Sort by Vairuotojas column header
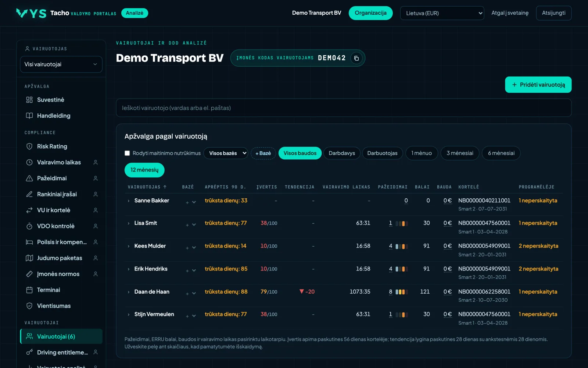Screen dimensions: 588x368 tap(147, 187)
